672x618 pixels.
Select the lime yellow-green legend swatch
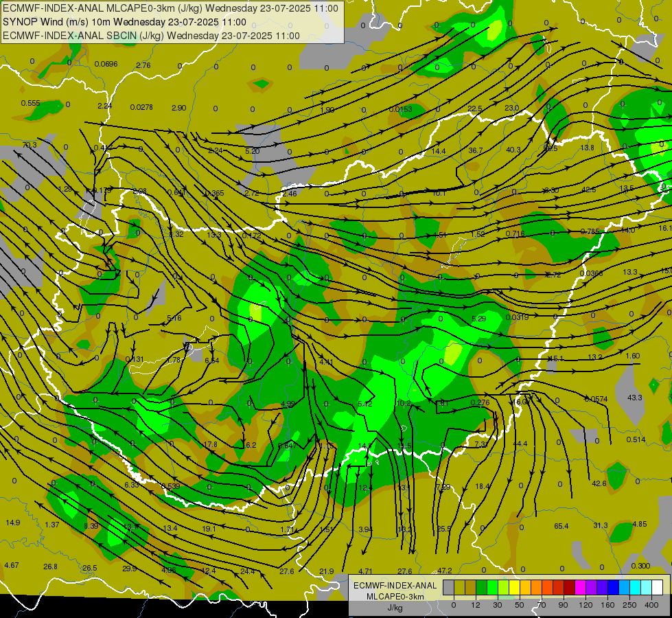[x=504, y=587]
